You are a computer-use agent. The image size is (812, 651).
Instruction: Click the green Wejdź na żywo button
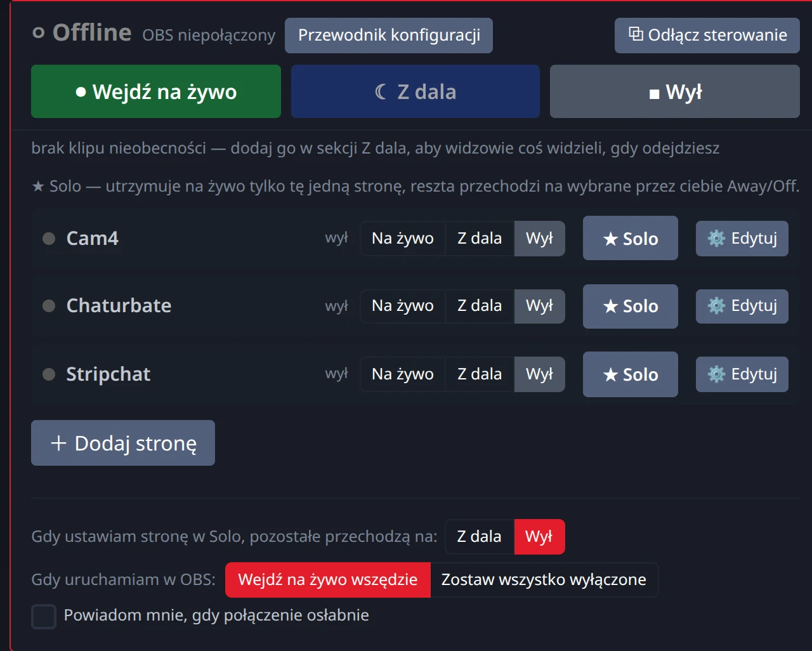click(156, 91)
